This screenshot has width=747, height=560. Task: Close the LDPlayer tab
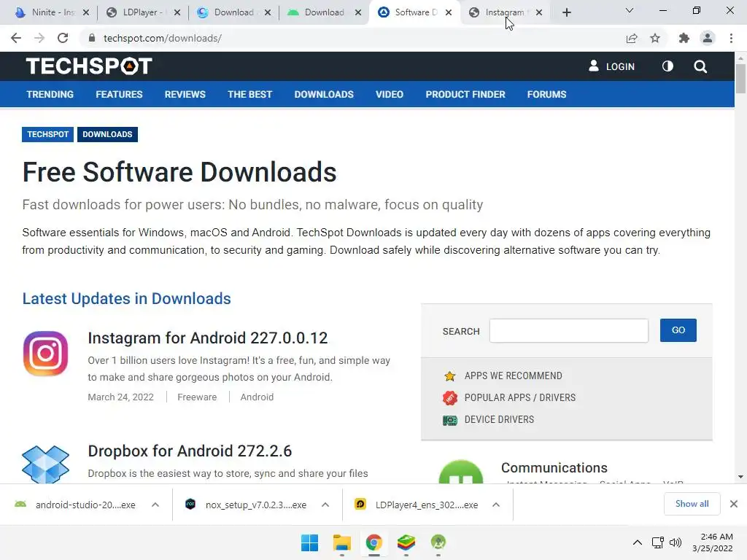(x=177, y=12)
